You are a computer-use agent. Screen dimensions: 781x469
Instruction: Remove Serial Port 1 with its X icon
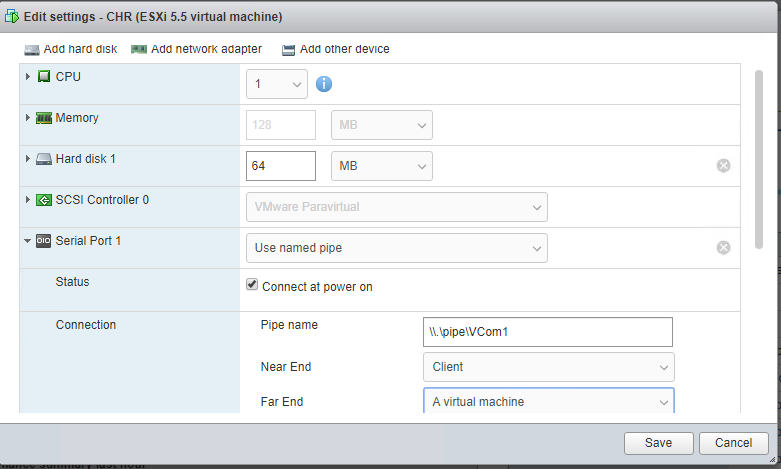coord(723,247)
